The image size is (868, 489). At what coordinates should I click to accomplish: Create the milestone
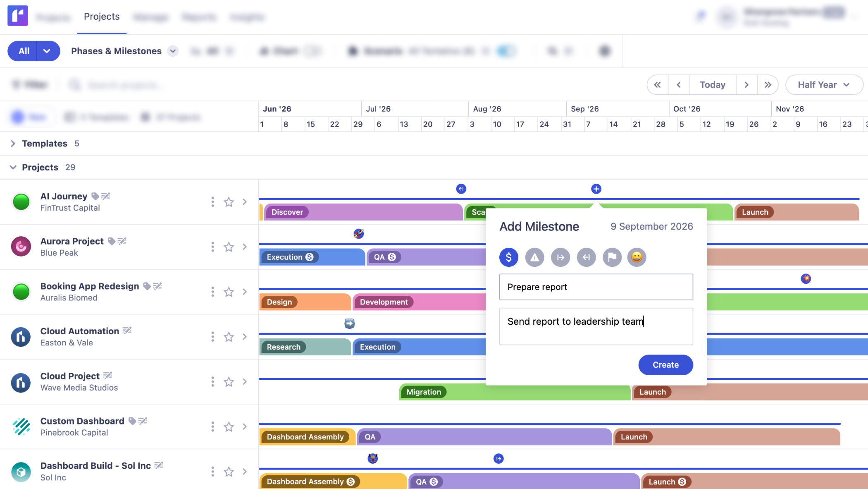click(665, 365)
